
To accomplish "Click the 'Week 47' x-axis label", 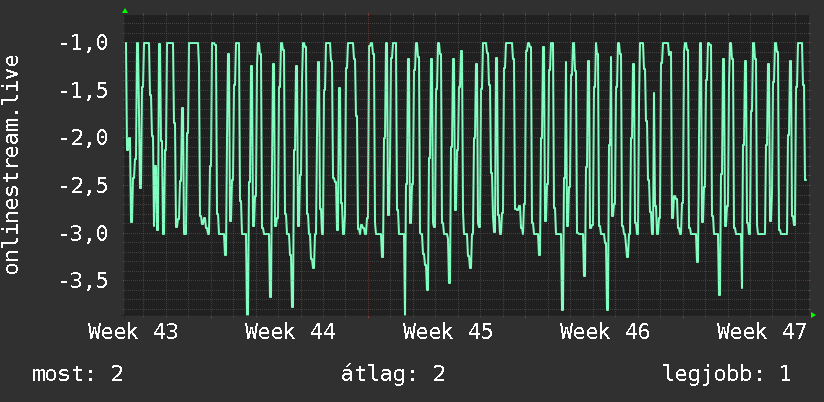I will click(x=762, y=332).
